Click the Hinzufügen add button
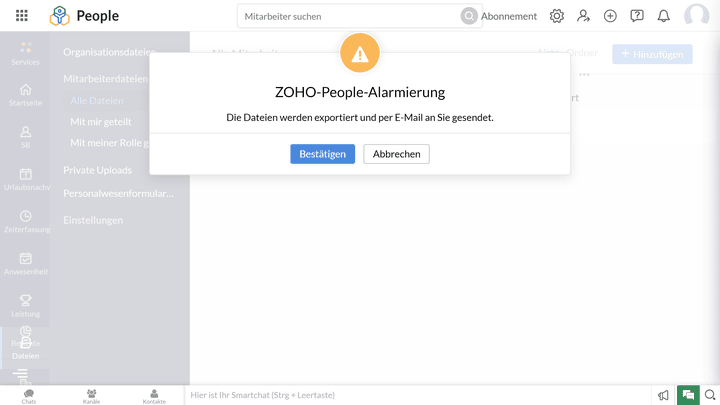 (x=652, y=54)
